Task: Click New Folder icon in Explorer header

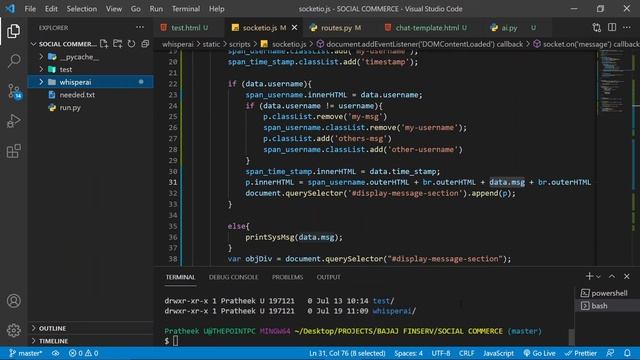Action: (x=118, y=44)
